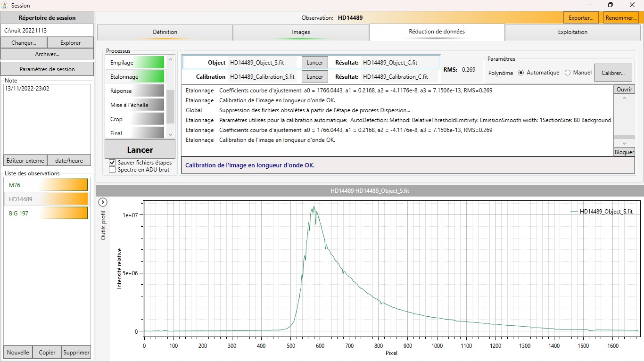Switch to the Exploitation tab

pos(572,32)
